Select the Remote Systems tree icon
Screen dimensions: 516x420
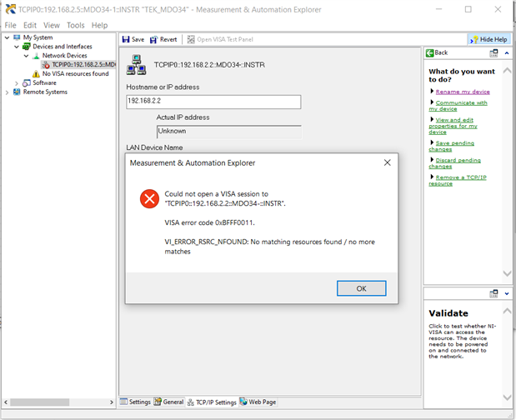[x=17, y=92]
